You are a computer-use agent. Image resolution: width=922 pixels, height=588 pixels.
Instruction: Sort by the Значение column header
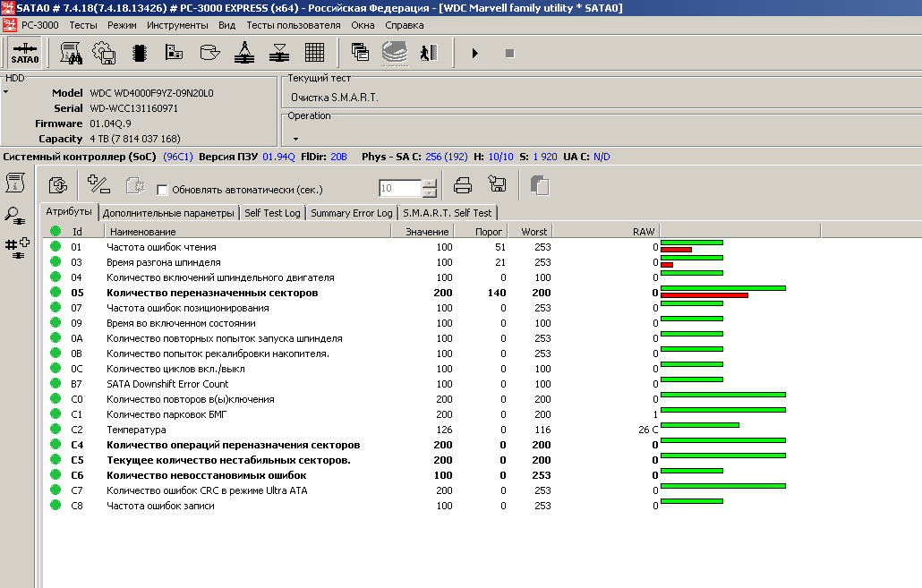423,232
